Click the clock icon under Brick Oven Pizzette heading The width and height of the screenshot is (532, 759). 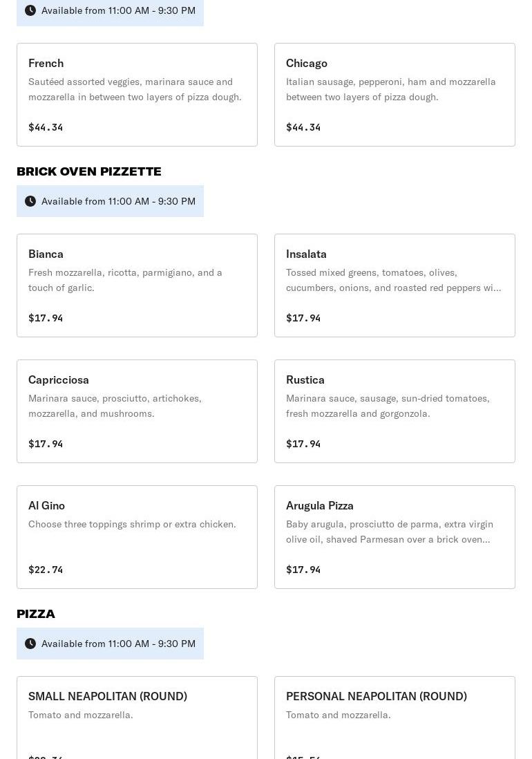coord(30,201)
